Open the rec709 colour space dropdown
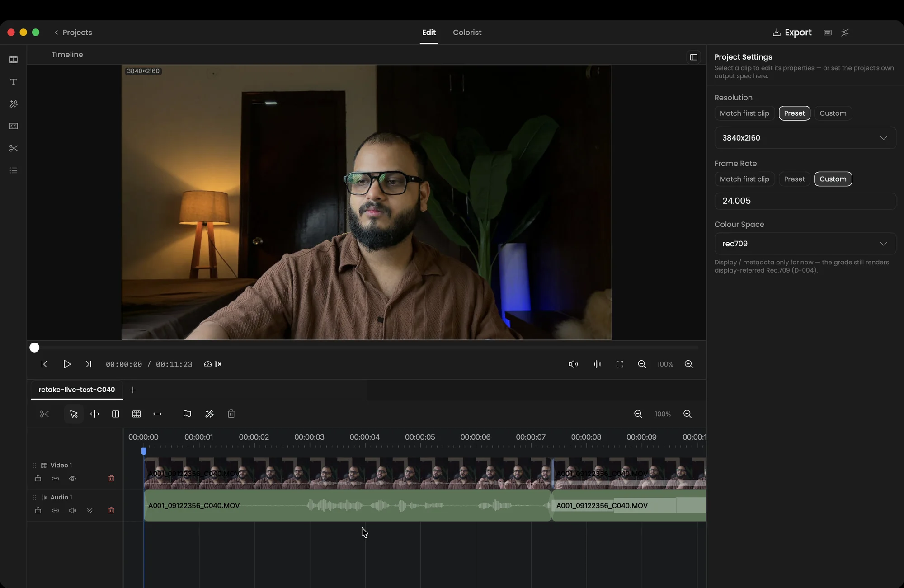 click(805, 244)
